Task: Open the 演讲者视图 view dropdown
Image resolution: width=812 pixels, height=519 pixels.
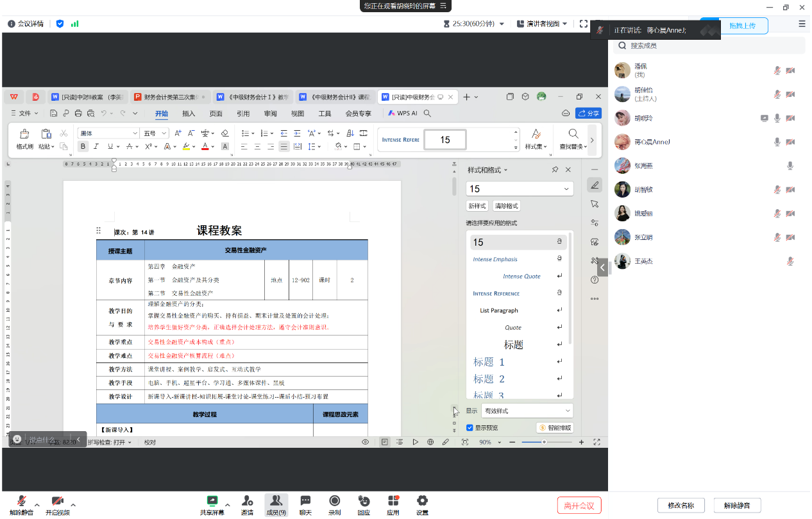Action: tap(542, 24)
